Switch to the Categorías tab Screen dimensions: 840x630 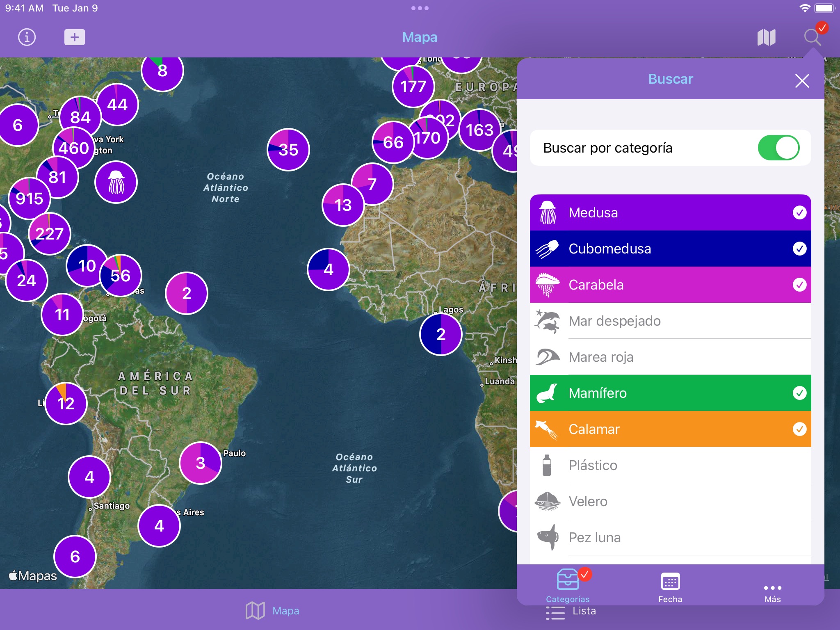568,586
